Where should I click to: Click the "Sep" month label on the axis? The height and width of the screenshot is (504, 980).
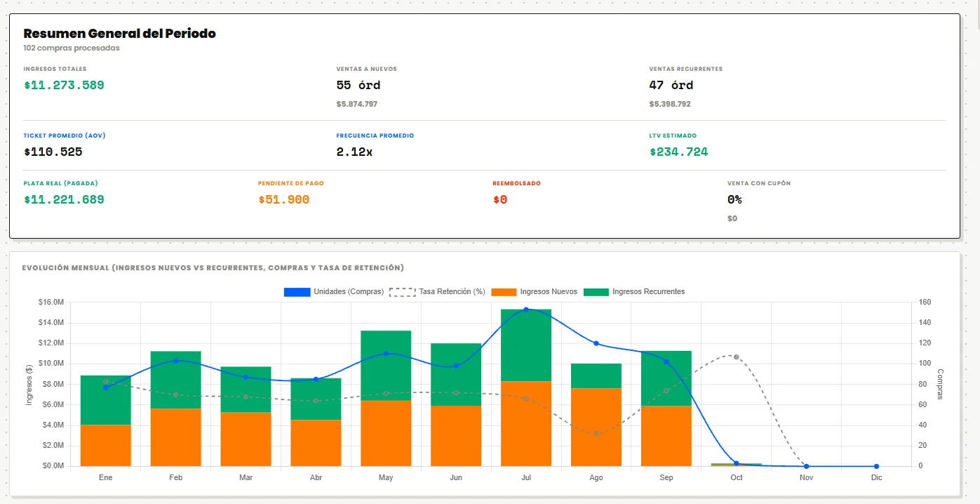[x=666, y=477]
